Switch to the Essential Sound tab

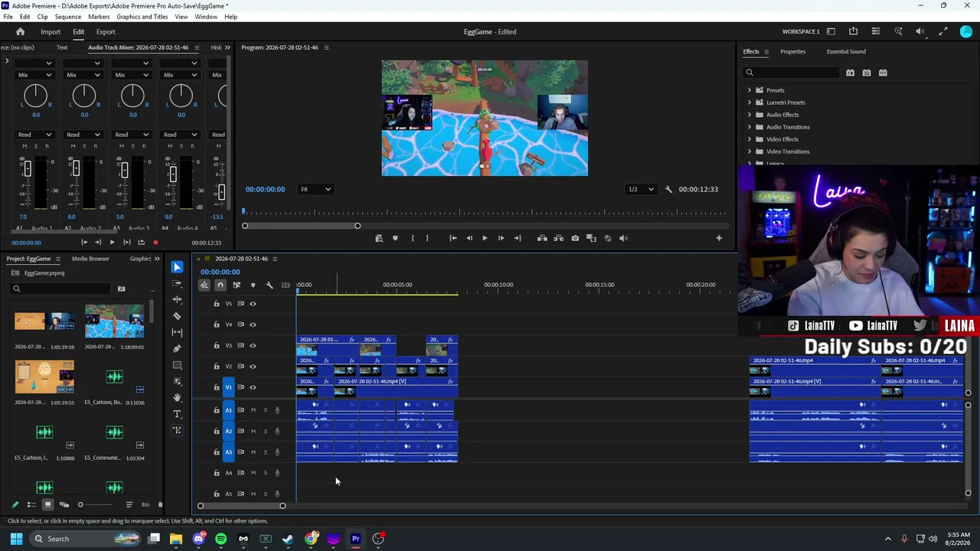pos(846,52)
